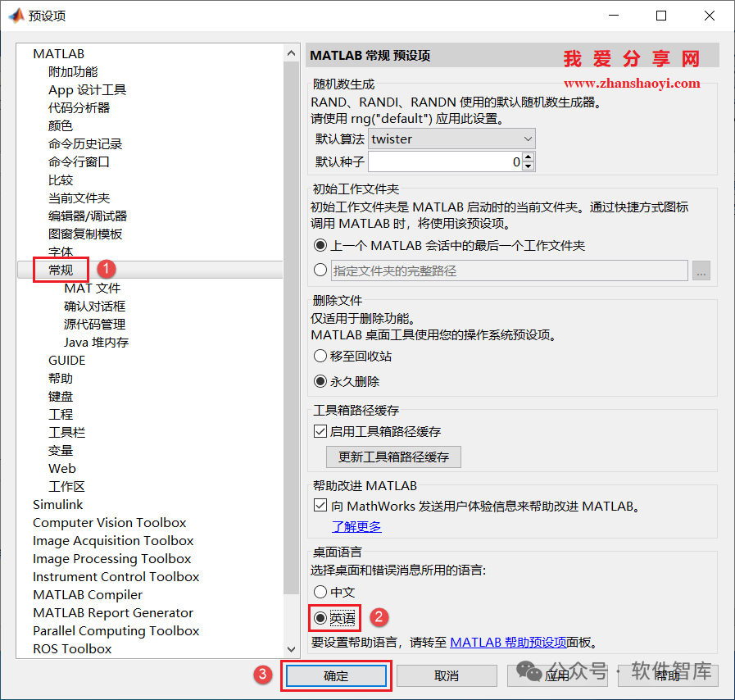The width and height of the screenshot is (735, 700).
Task: Open MAT 文件 preferences
Action: coord(93,288)
